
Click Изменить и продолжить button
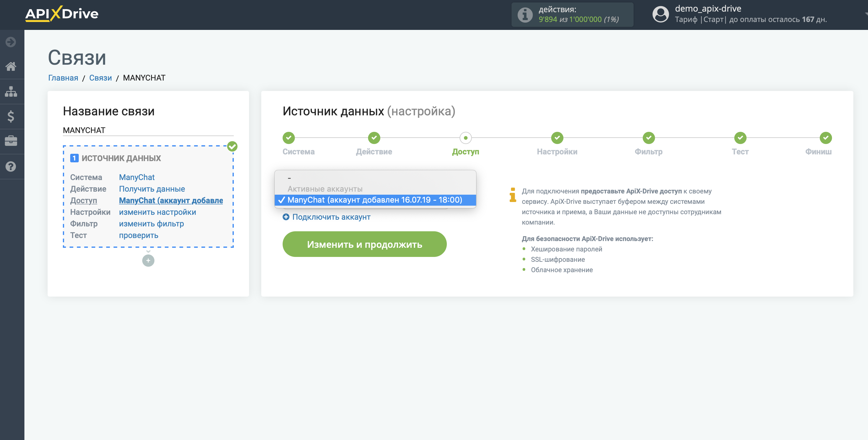[x=365, y=244]
